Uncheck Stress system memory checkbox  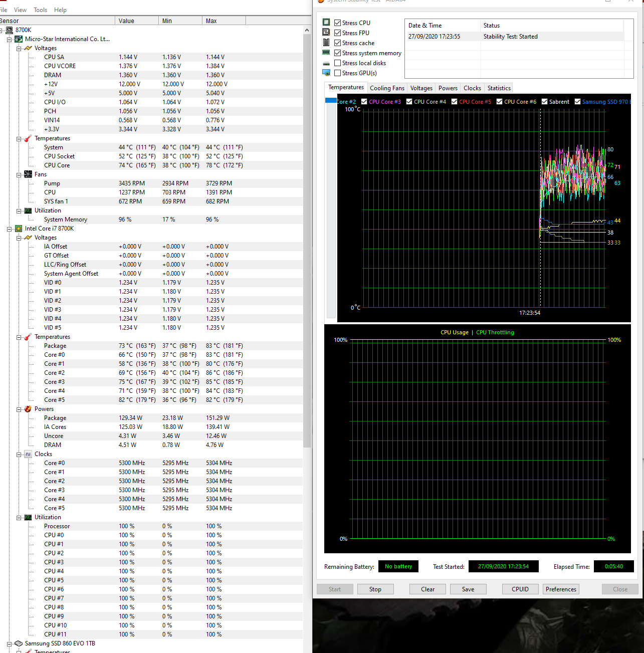pos(338,53)
